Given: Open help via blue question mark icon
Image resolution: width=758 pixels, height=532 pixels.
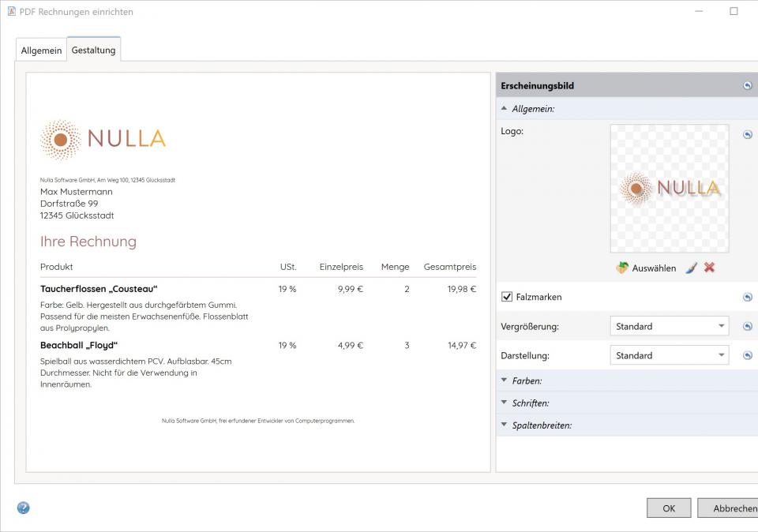Looking at the screenshot, I should click(x=23, y=508).
